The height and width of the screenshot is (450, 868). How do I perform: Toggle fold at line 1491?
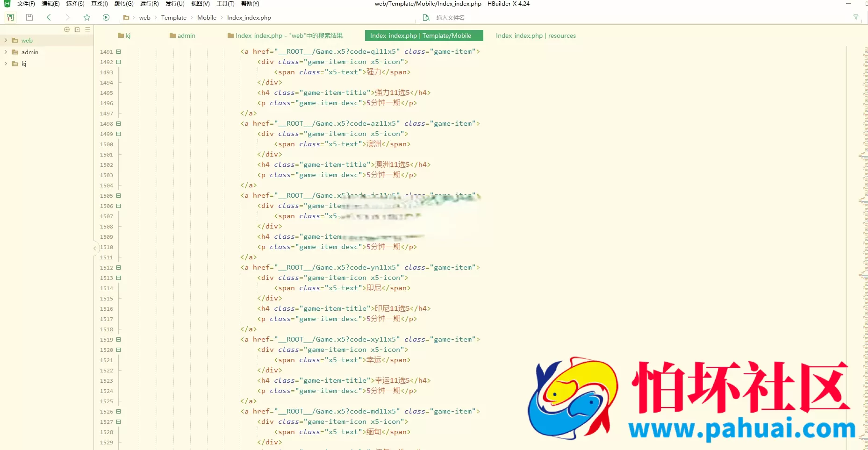point(119,52)
